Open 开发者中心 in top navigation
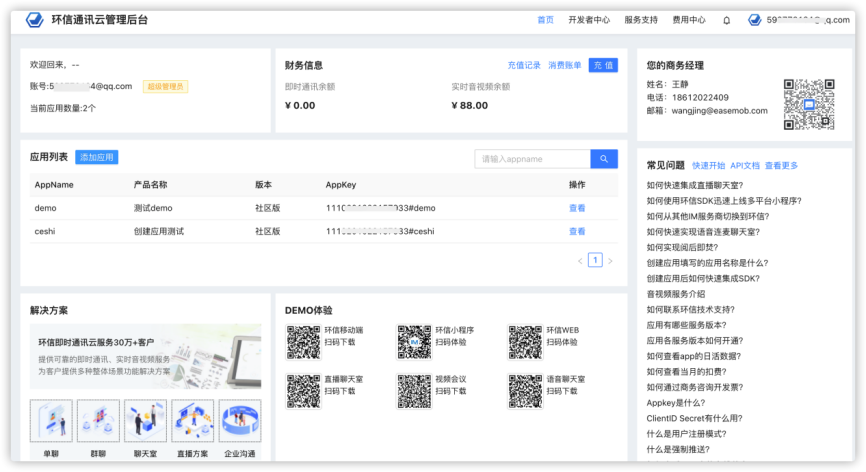This screenshot has height=472, width=866. point(589,20)
